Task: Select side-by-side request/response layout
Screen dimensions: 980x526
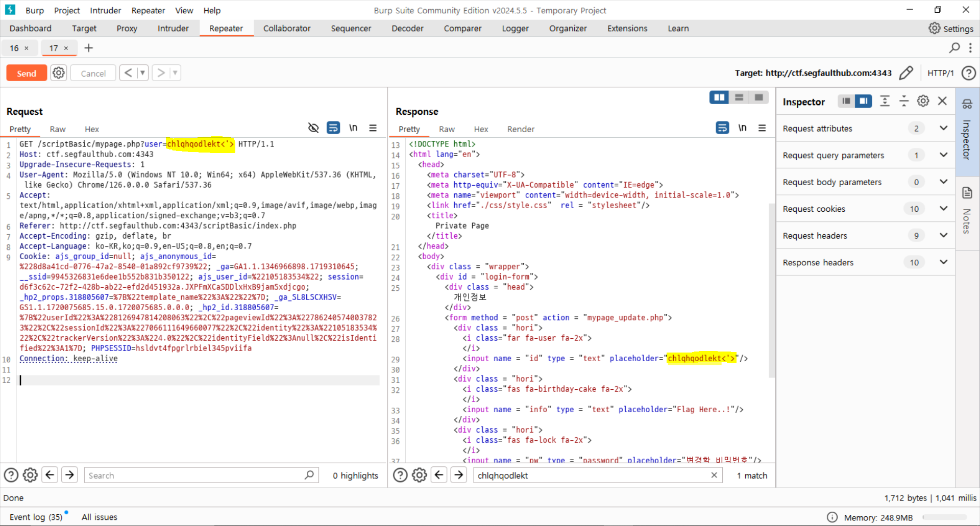Action: click(719, 97)
